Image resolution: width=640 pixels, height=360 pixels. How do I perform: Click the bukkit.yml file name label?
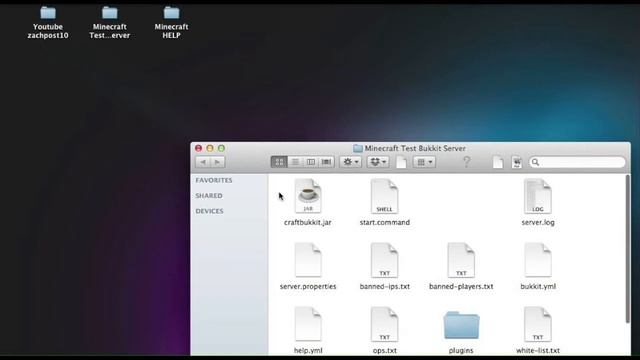point(538,287)
